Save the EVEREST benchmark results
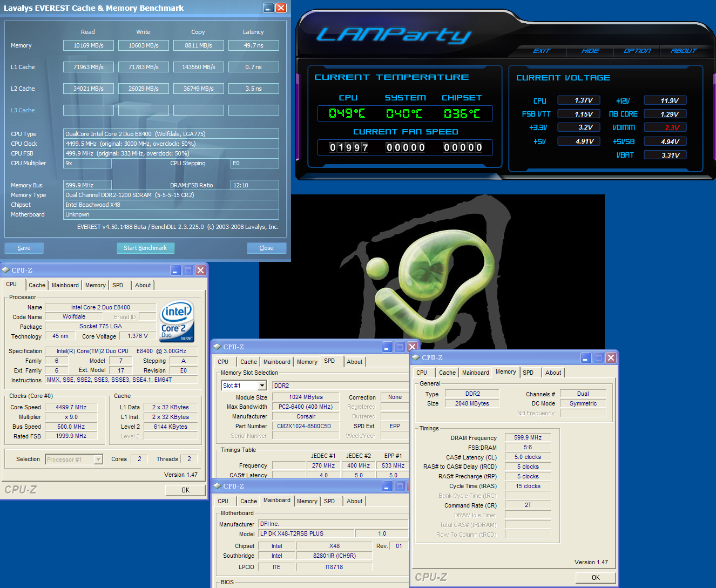The height and width of the screenshot is (588, 716). (24, 248)
